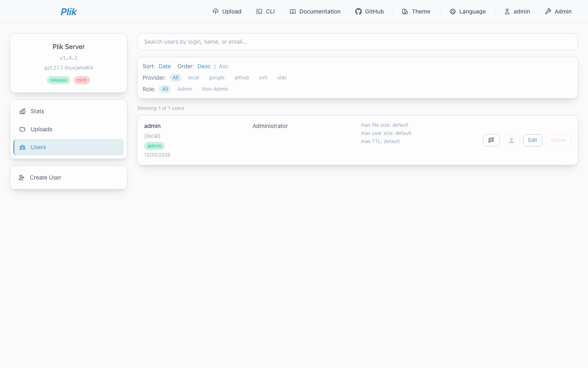
Task: Select the All provider filter
Action: (x=176, y=78)
